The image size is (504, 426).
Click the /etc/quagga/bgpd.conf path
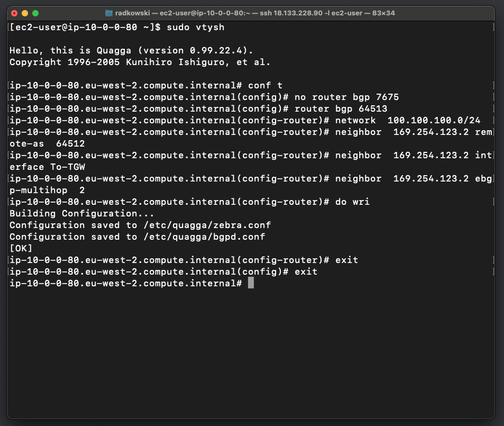point(204,237)
